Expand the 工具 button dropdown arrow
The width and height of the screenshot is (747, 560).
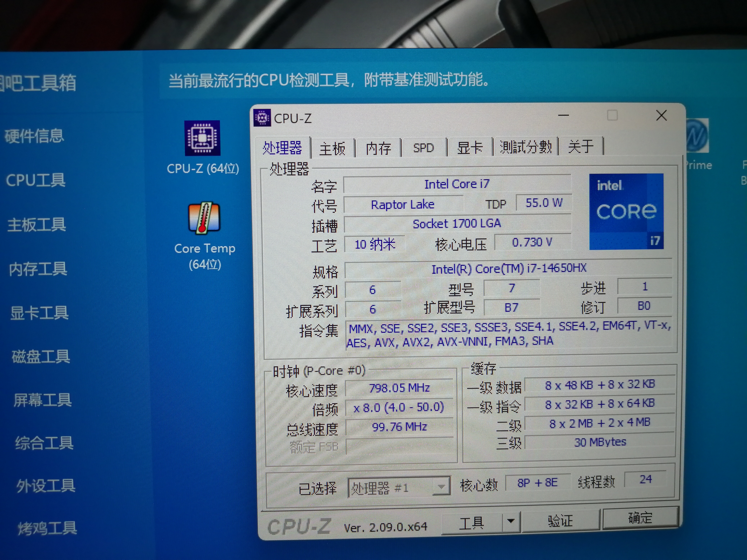pos(511,521)
